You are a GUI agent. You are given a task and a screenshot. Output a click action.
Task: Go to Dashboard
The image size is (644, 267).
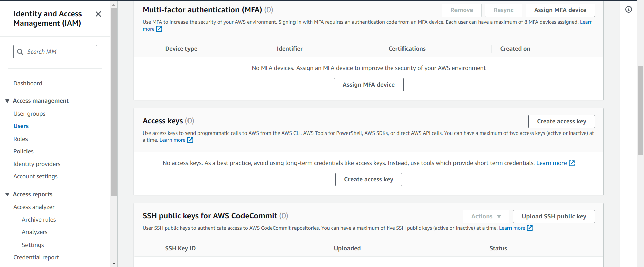click(x=28, y=83)
